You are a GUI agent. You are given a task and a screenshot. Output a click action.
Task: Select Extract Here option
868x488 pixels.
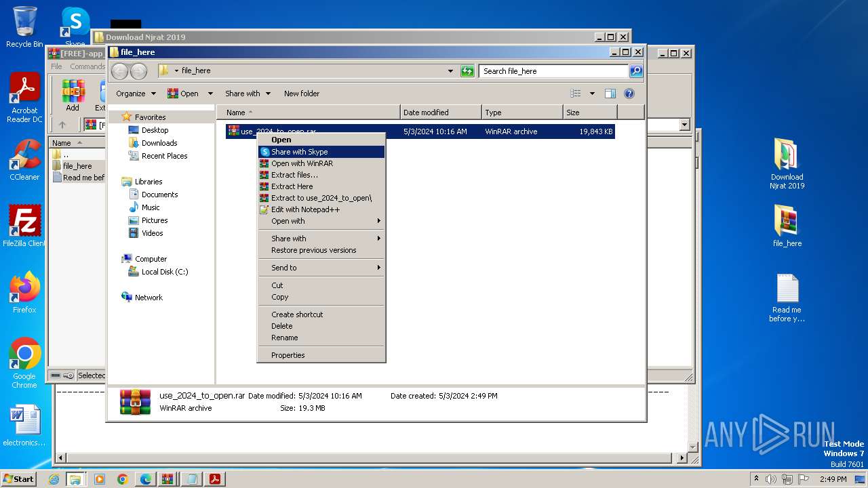(321, 186)
